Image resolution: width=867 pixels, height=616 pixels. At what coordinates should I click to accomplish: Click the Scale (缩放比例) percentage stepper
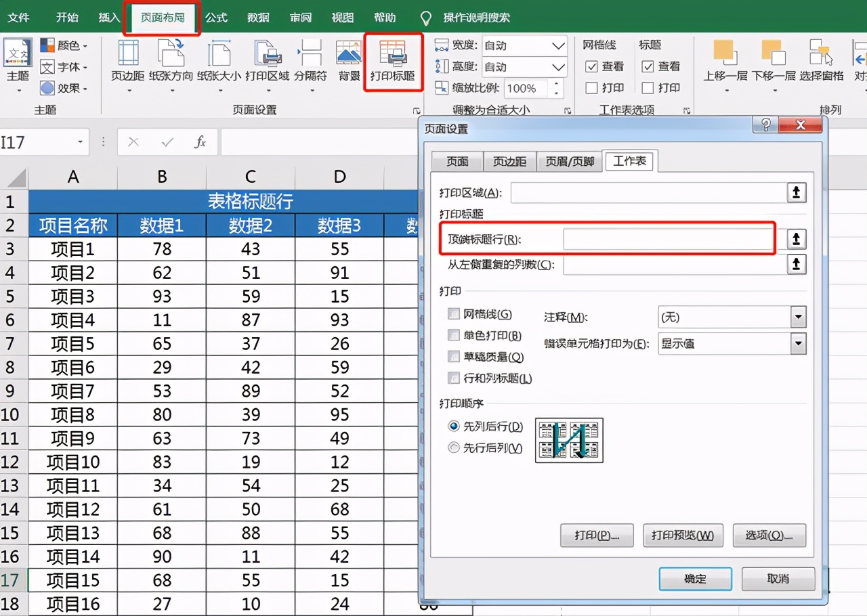(557, 88)
